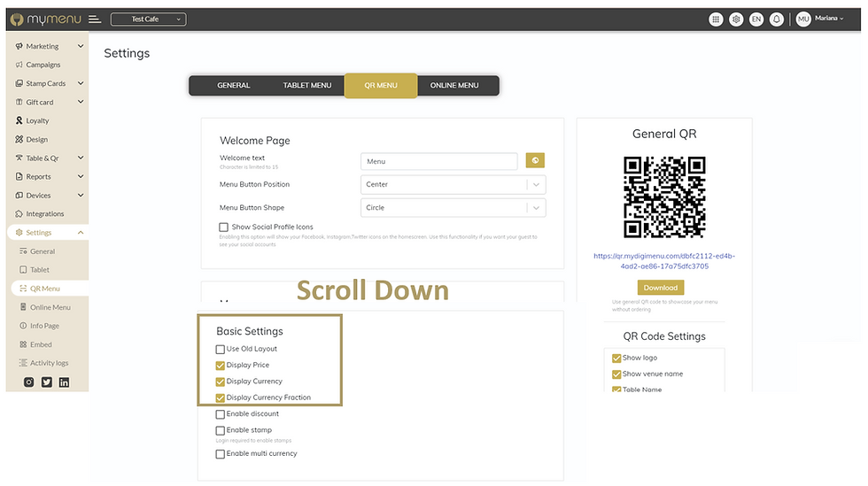Open Loyalty in the sidebar

[37, 120]
